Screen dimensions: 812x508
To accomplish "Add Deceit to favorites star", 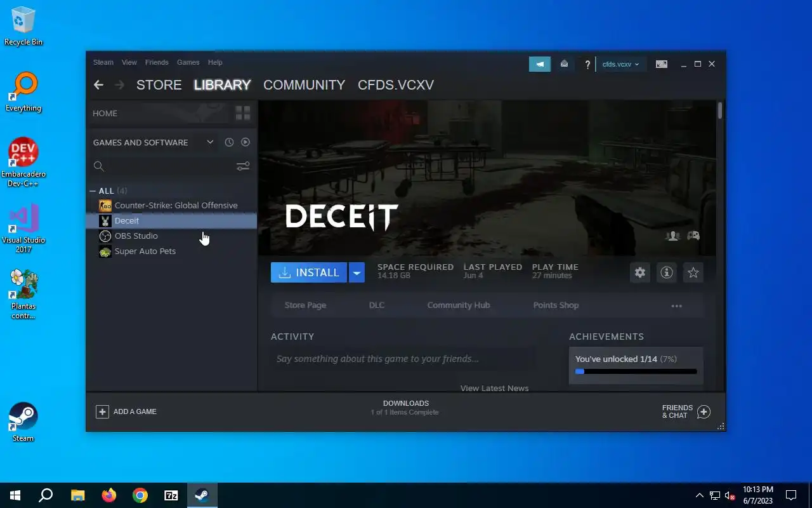I will point(693,272).
